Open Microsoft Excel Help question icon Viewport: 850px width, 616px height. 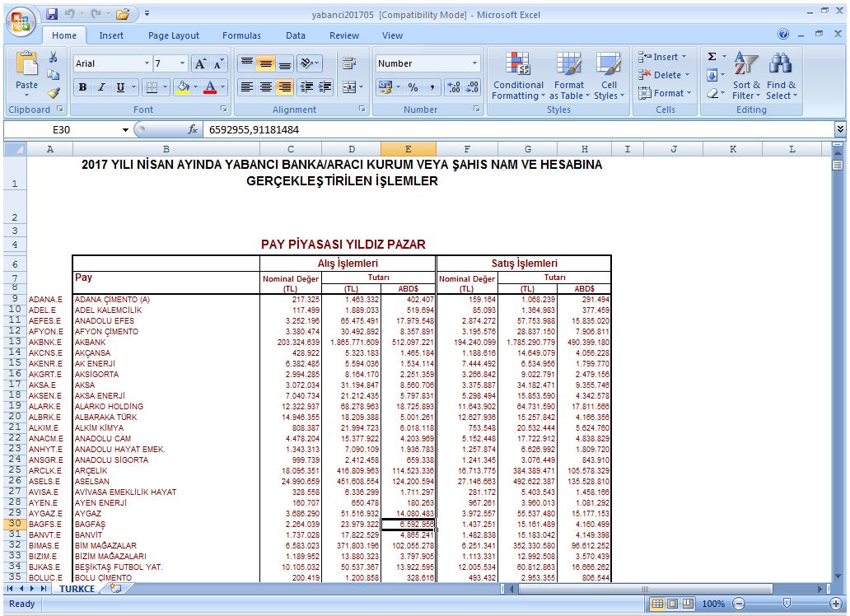[783, 34]
